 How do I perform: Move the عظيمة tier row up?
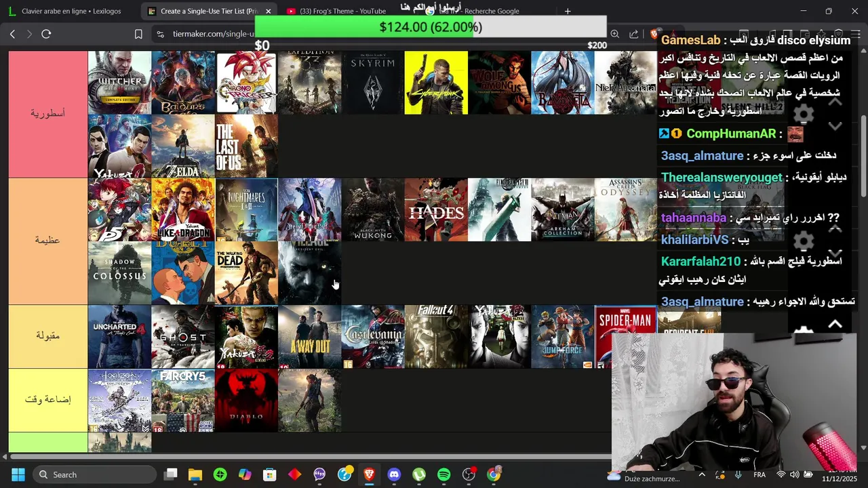[835, 228]
